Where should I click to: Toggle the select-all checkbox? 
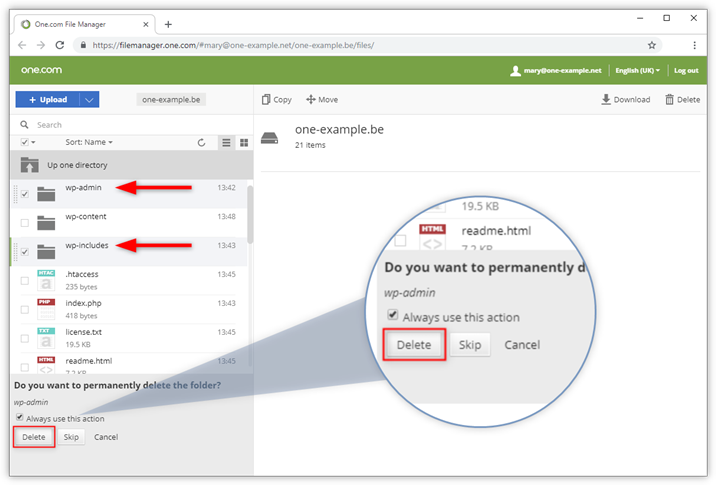click(x=25, y=142)
